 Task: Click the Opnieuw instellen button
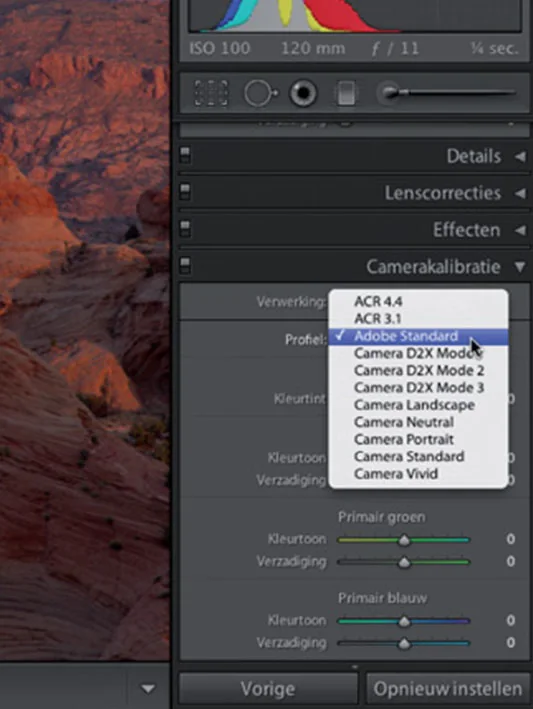pos(448,689)
